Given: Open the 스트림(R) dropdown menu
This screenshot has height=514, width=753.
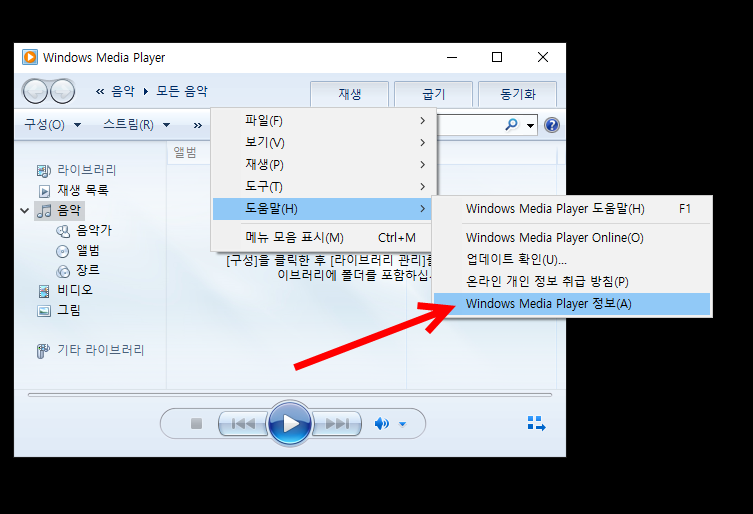Looking at the screenshot, I should point(137,125).
